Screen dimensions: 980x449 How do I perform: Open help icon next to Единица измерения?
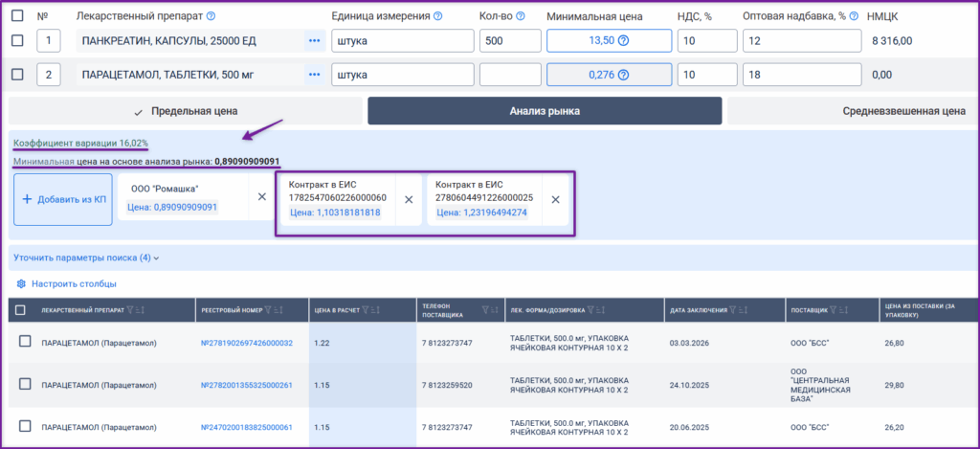(x=437, y=15)
